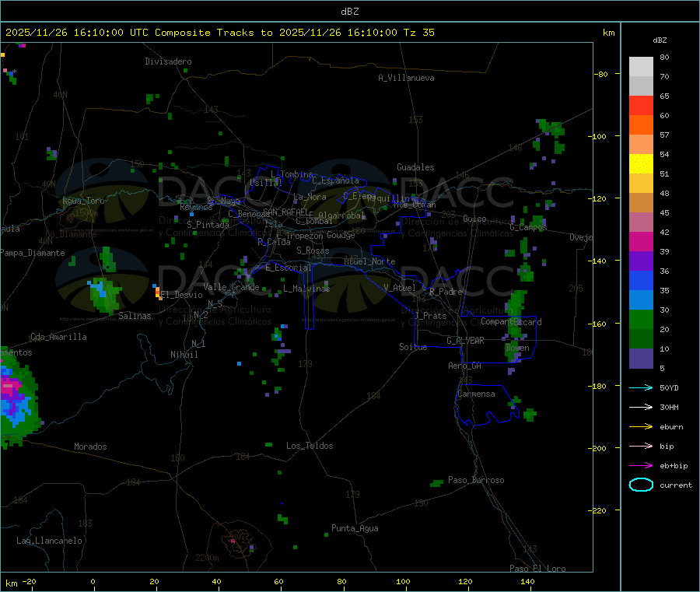Click the cyan 50YD arrow in legend
The height and width of the screenshot is (592, 700).
click(x=641, y=387)
